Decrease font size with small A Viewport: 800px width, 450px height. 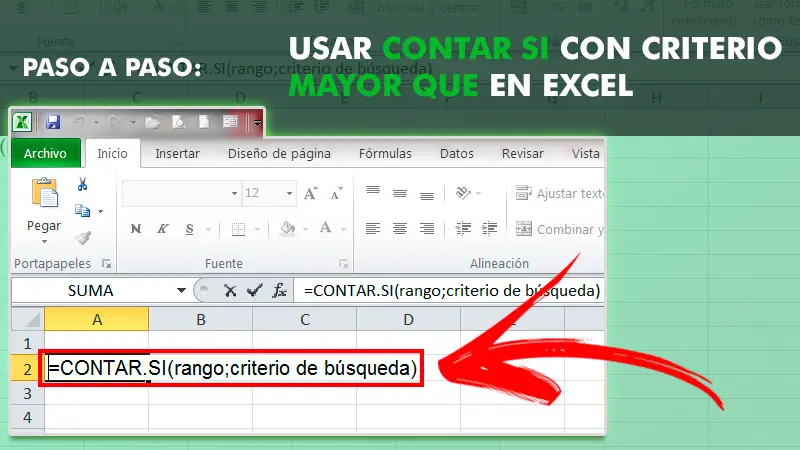pyautogui.click(x=337, y=193)
